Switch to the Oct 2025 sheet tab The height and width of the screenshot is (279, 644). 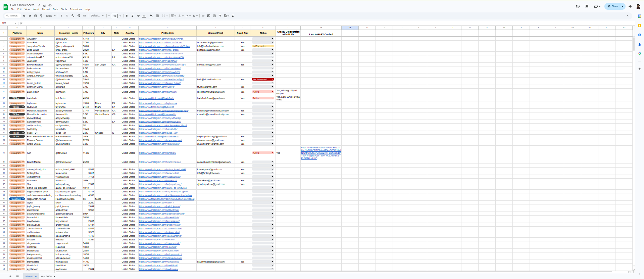point(46,277)
